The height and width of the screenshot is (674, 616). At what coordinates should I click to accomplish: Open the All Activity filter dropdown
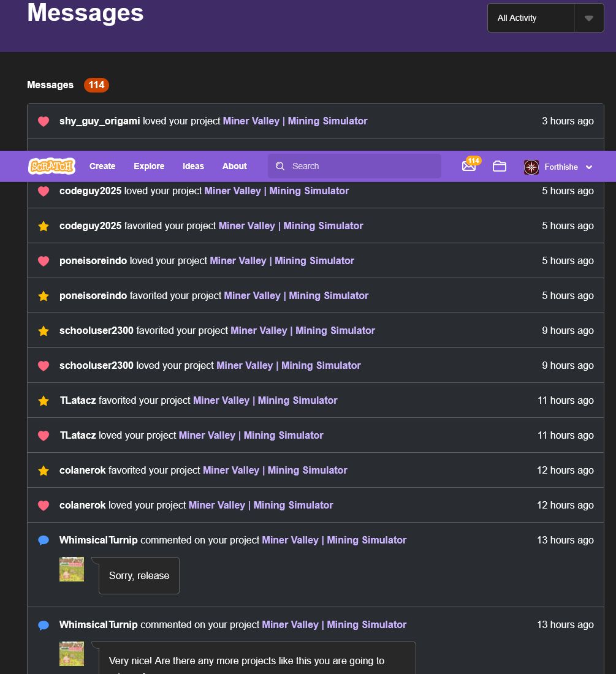click(546, 18)
